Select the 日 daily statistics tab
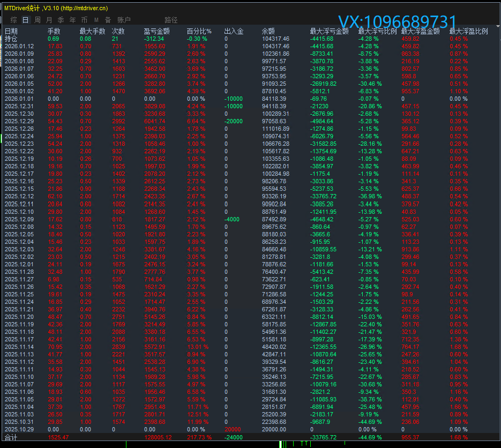Viewport: 501px width, 448px height. [x=26, y=20]
